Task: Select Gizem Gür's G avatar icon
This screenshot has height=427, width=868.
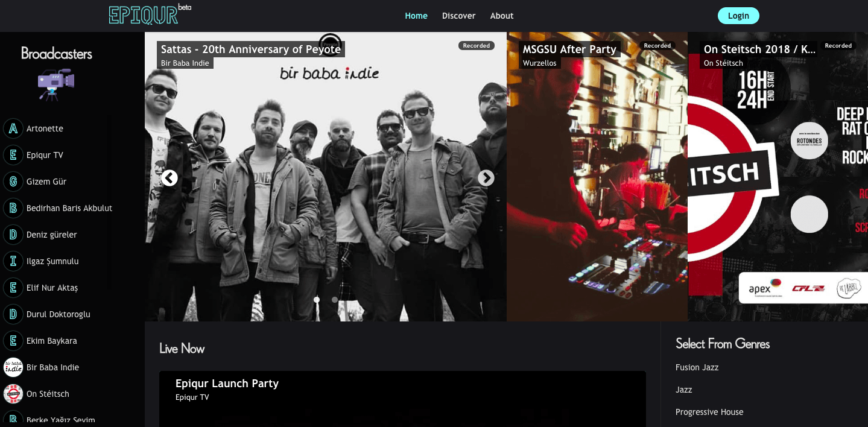Action: point(13,182)
